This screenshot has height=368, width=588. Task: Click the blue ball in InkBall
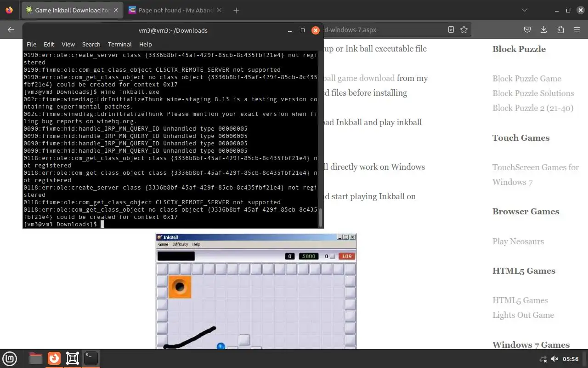(x=221, y=346)
